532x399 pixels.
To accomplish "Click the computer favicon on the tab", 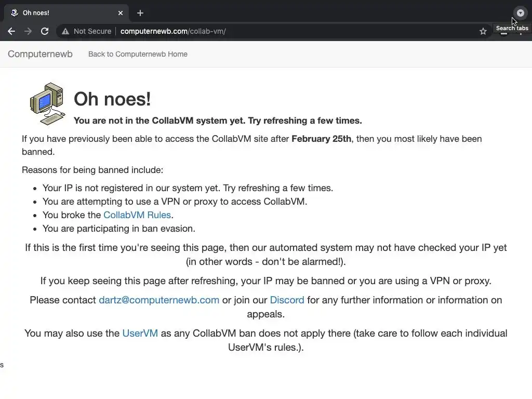I will (15, 13).
